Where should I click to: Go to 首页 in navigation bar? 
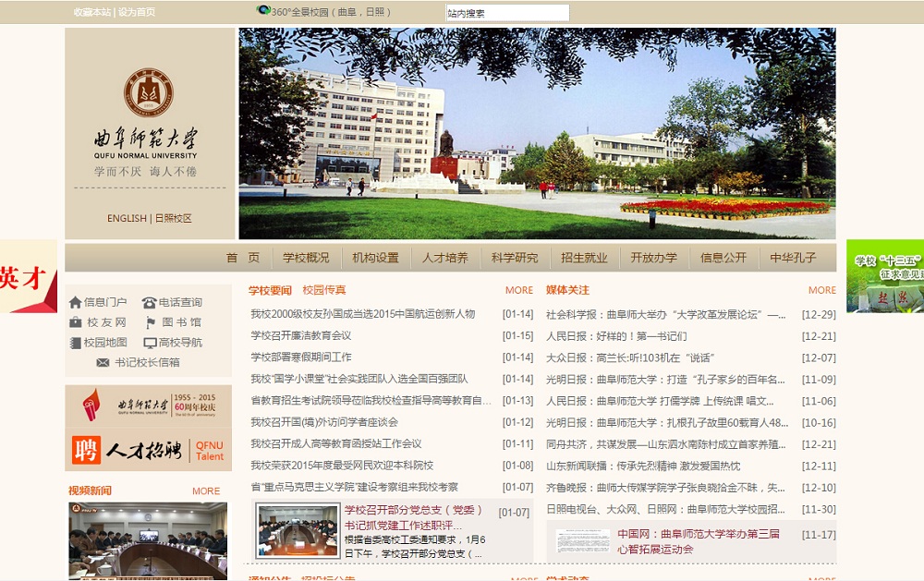point(243,258)
